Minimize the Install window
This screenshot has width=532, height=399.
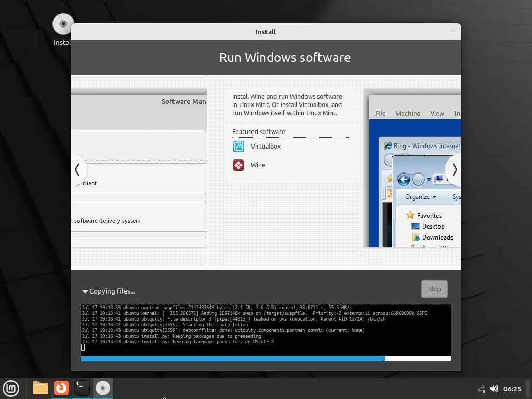pos(453,32)
